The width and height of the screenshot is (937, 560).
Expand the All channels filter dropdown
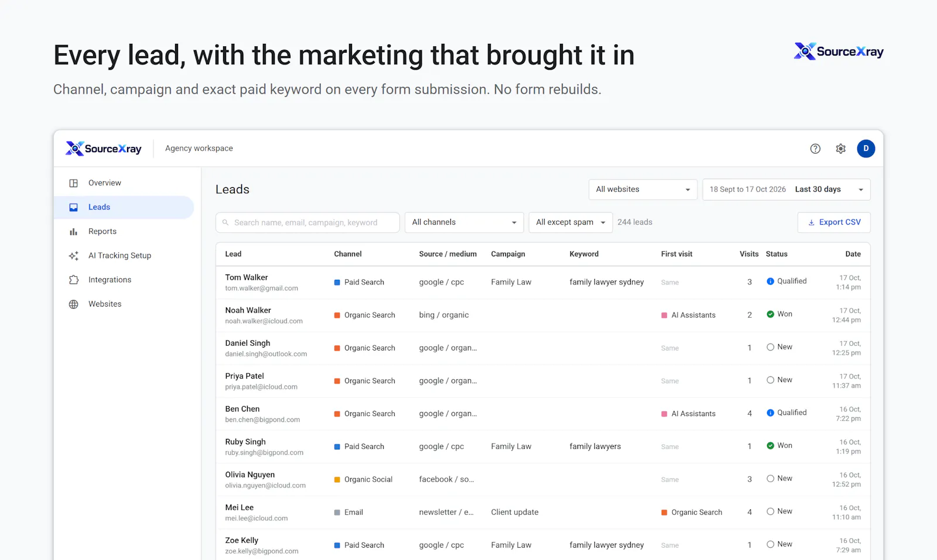[464, 222]
